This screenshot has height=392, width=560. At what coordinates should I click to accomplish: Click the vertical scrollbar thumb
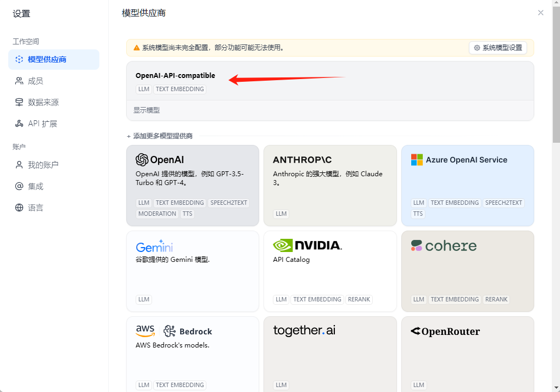556,75
